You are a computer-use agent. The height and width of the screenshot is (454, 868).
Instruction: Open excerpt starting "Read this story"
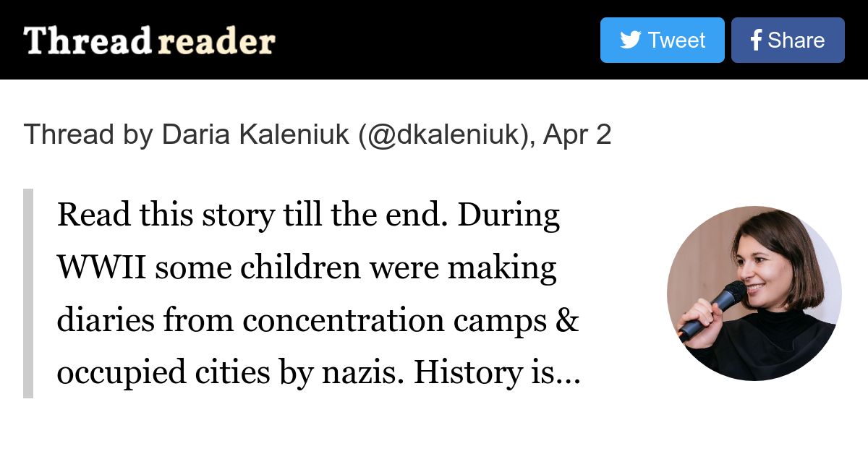pyautogui.click(x=318, y=294)
